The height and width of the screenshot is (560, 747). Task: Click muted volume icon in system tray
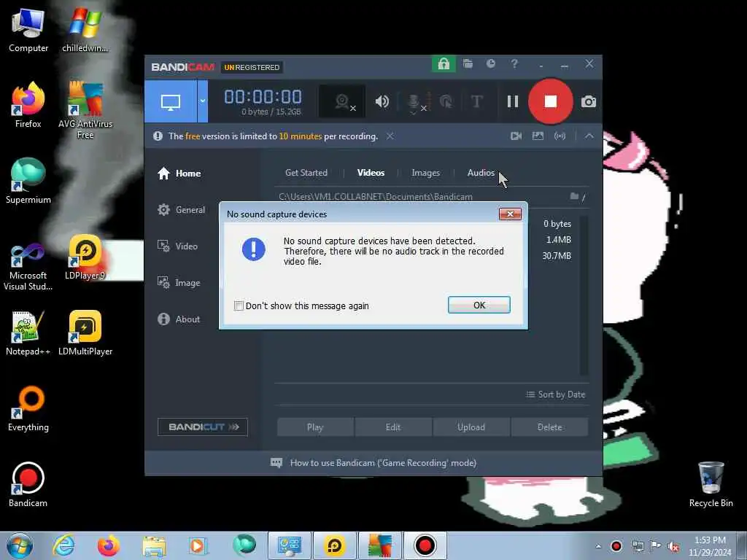[x=673, y=546]
